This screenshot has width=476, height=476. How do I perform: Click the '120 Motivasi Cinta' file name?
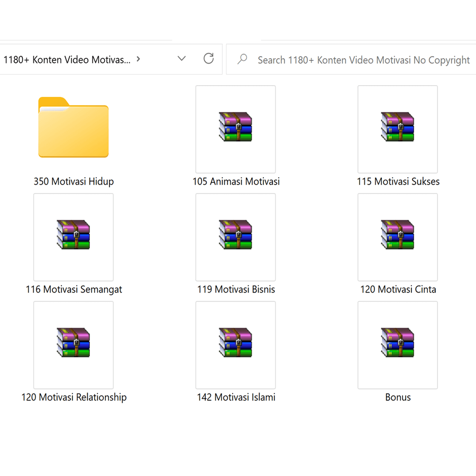tap(398, 289)
